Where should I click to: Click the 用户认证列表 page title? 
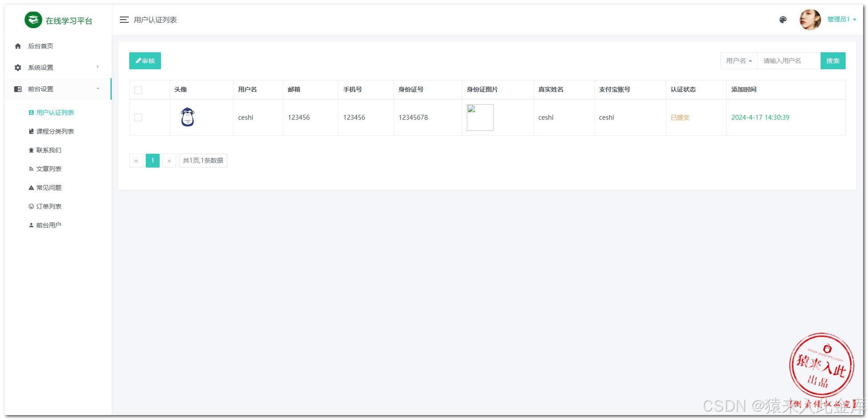coord(155,20)
